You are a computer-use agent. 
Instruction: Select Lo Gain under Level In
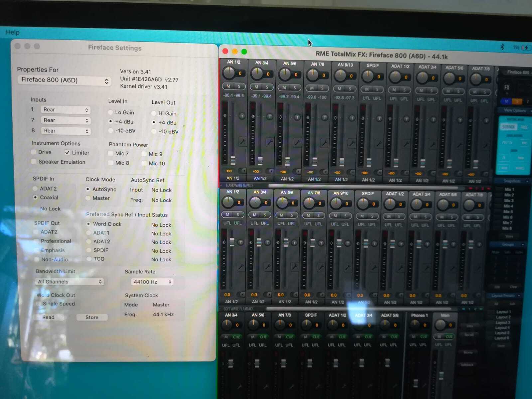[110, 112]
